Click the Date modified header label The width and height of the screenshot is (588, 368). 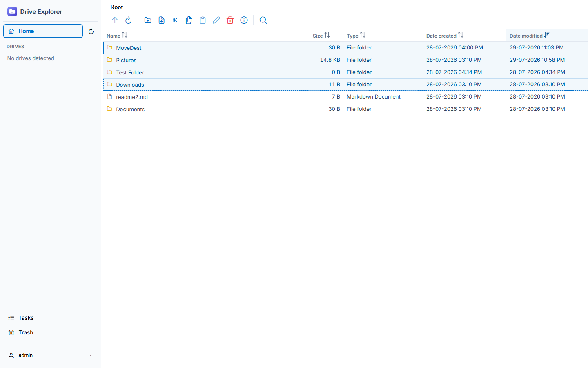(x=526, y=36)
